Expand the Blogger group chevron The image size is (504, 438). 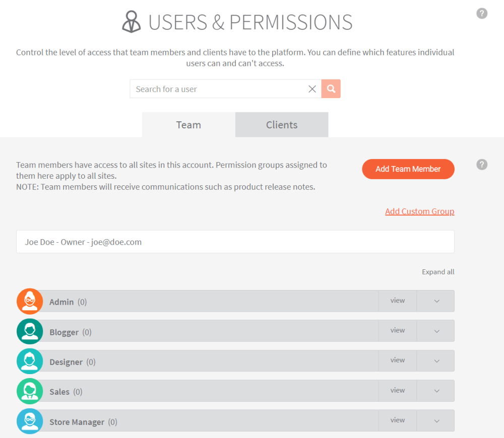coord(436,331)
